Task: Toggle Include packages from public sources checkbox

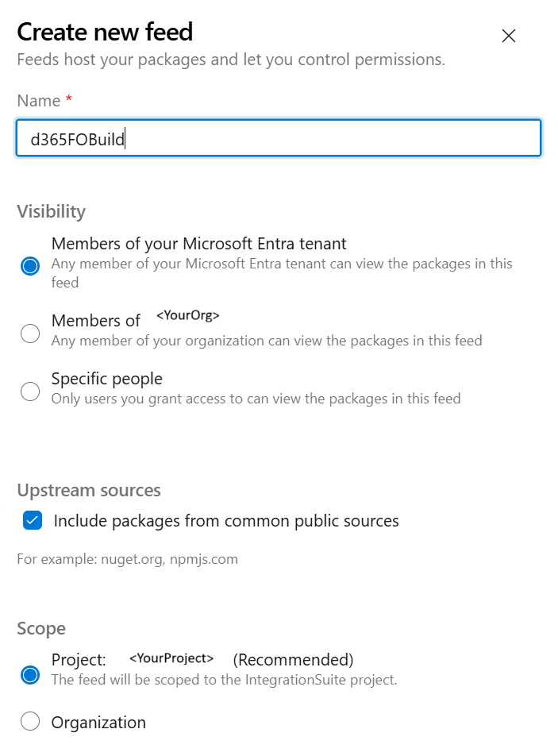Action: point(33,521)
